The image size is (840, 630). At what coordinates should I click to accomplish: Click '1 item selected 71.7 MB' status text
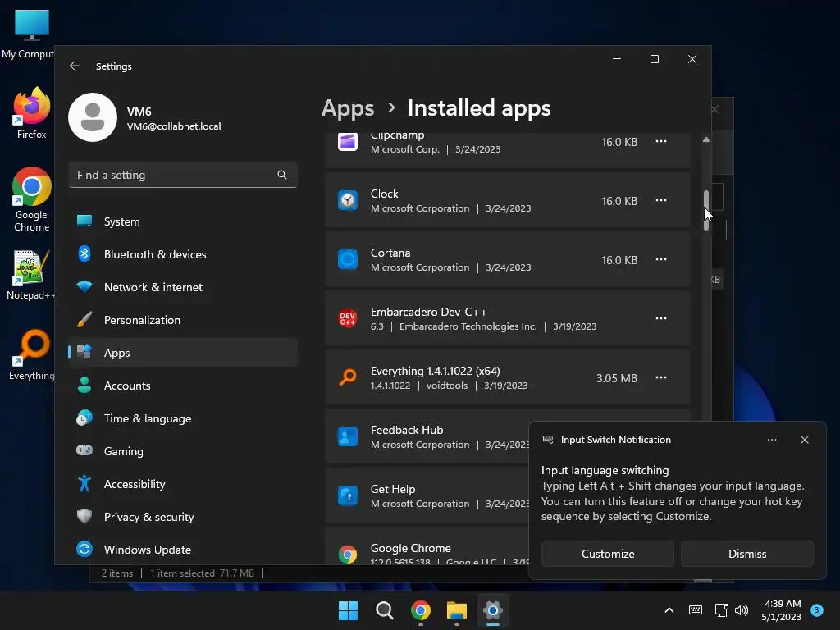coord(202,573)
